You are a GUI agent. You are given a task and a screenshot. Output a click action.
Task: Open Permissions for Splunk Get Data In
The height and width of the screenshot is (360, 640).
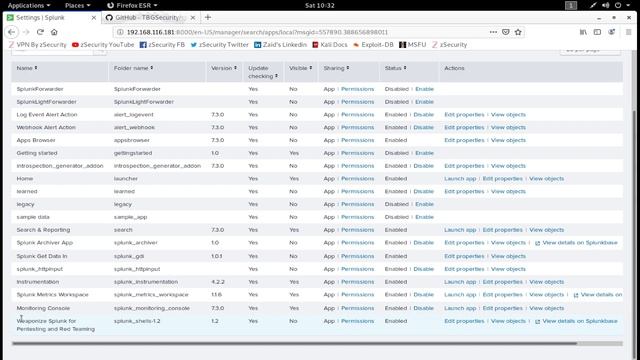tap(358, 256)
